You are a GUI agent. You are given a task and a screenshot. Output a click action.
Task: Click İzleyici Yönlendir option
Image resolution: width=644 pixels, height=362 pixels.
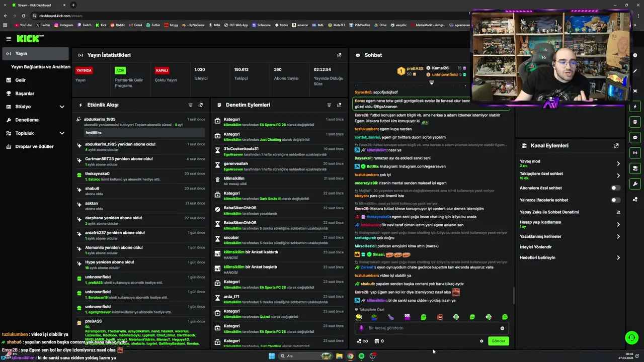tap(536, 247)
